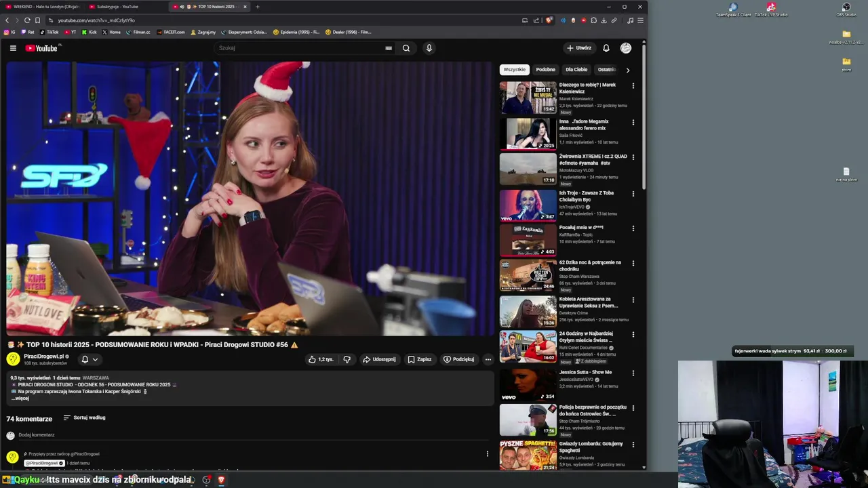Open Brave Shields lion icon in address bar

549,20
